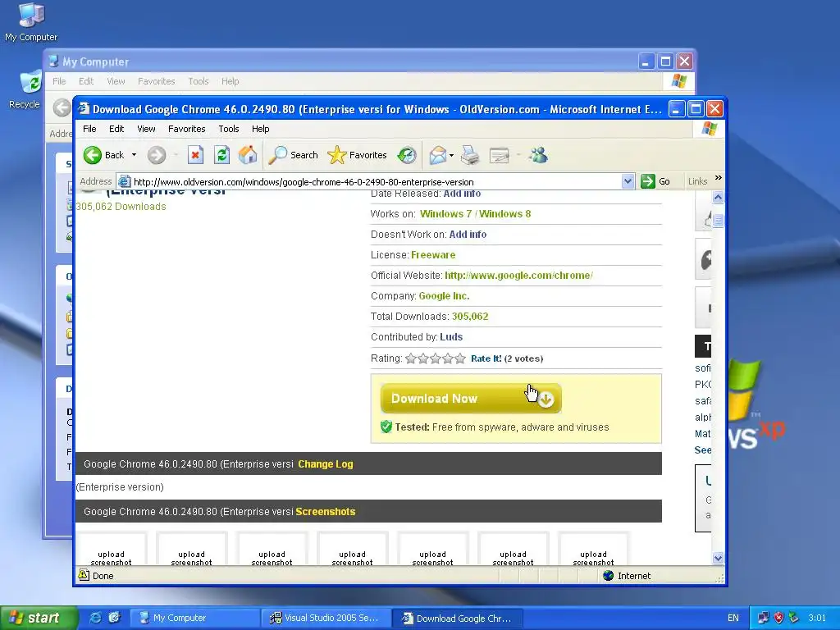Click the second quick launch browser icon

tap(114, 618)
